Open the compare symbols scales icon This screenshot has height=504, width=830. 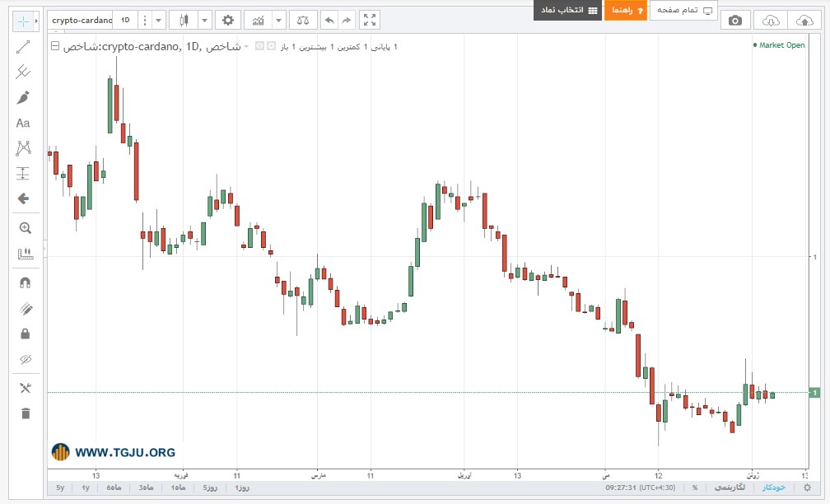tap(303, 20)
